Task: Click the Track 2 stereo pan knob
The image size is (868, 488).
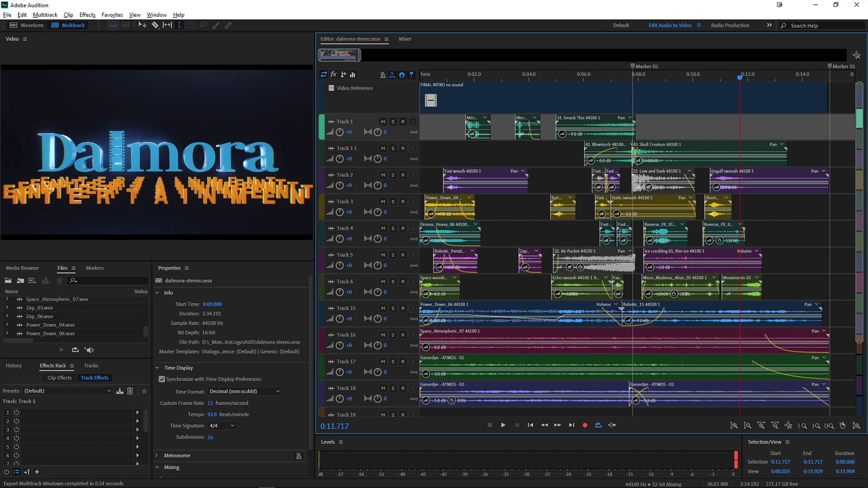Action: (378, 185)
